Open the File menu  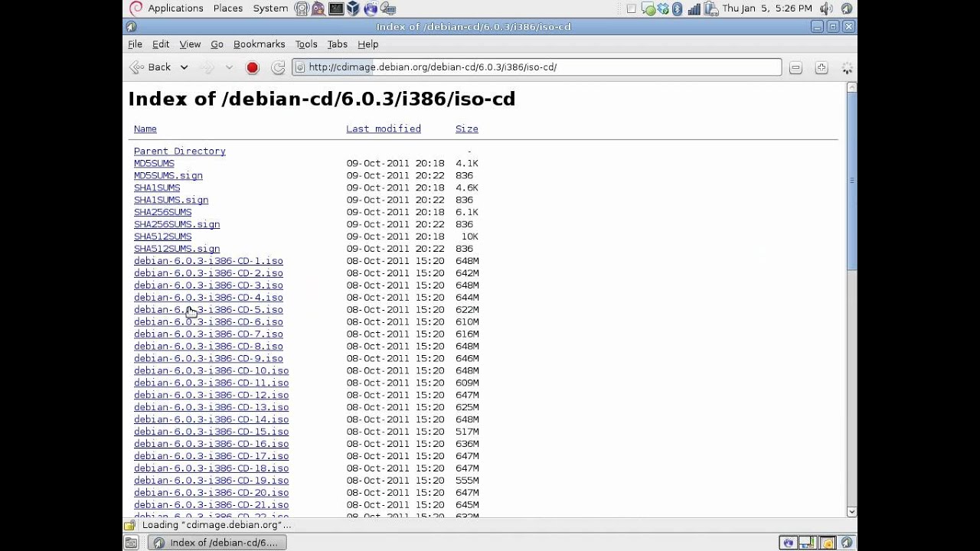pyautogui.click(x=135, y=44)
